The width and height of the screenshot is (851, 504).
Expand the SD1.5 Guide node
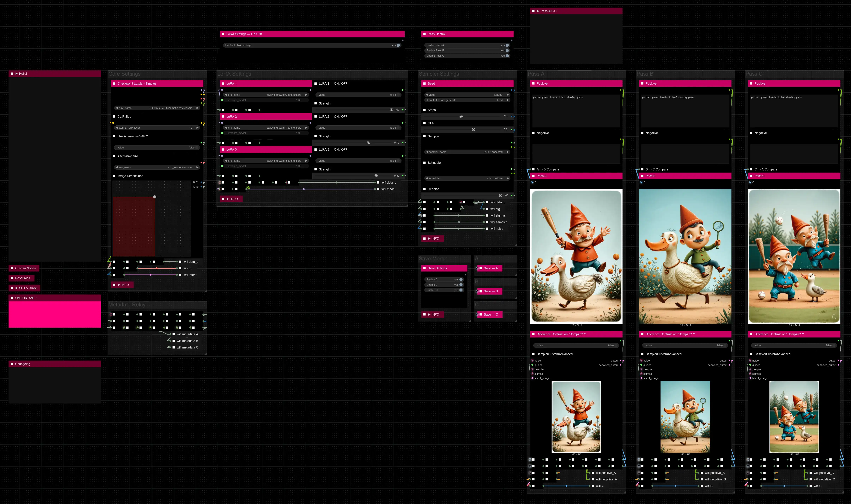coord(16,288)
